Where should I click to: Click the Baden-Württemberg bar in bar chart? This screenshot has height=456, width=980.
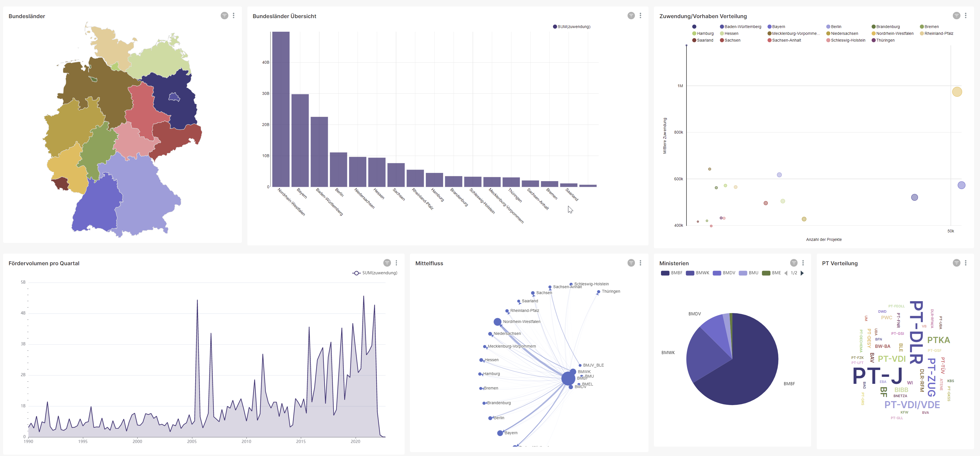pos(319,152)
